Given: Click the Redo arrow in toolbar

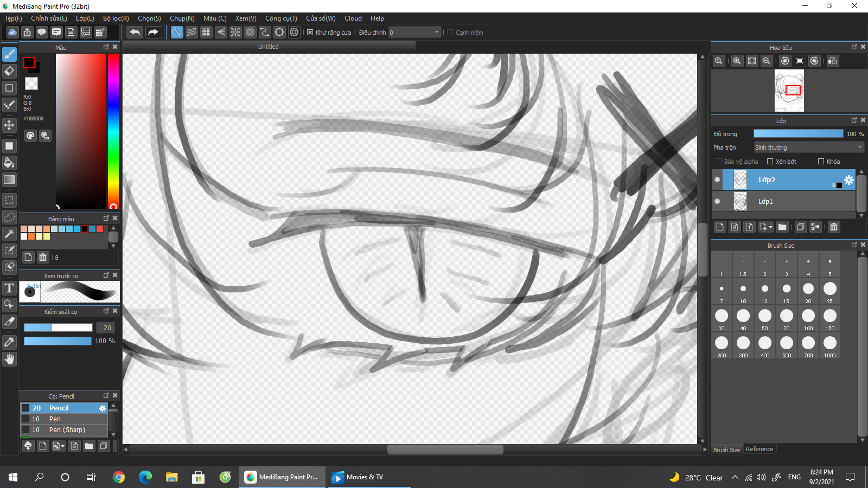Looking at the screenshot, I should pos(153,33).
